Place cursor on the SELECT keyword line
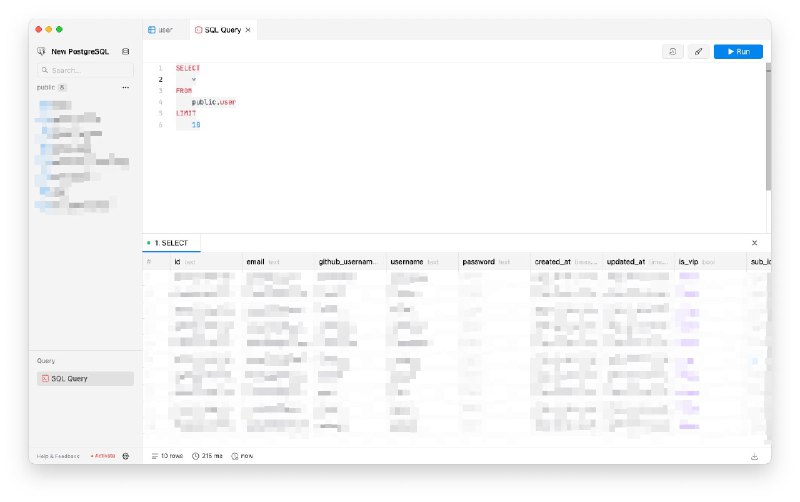Viewport: 800px width, 502px height. coord(188,68)
